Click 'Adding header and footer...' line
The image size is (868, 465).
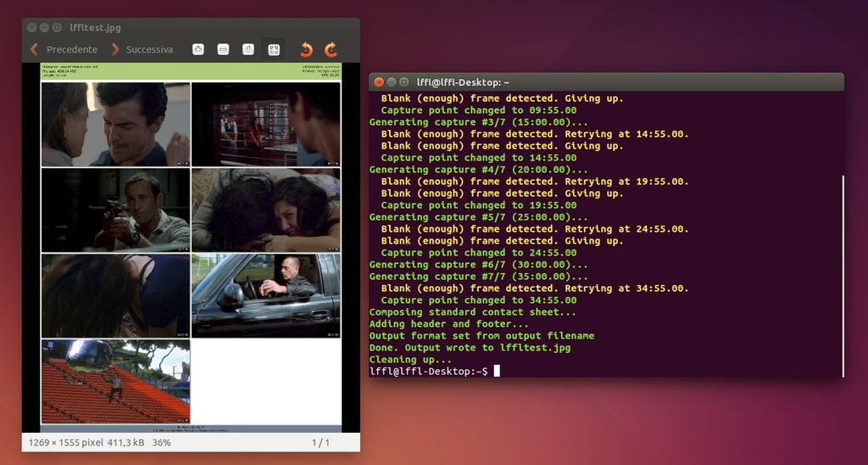click(449, 324)
